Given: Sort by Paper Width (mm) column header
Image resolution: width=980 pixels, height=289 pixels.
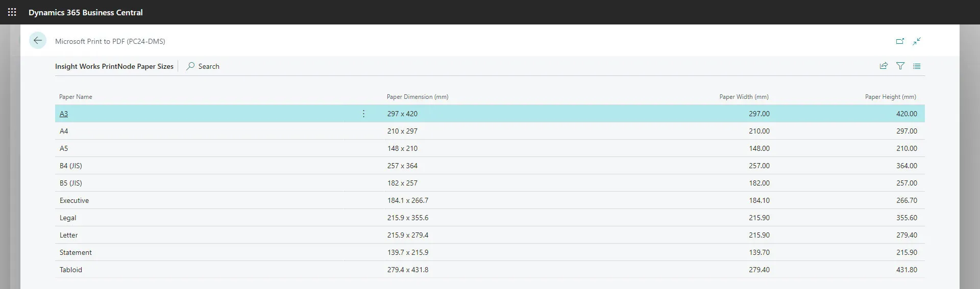Looking at the screenshot, I should coord(744,97).
